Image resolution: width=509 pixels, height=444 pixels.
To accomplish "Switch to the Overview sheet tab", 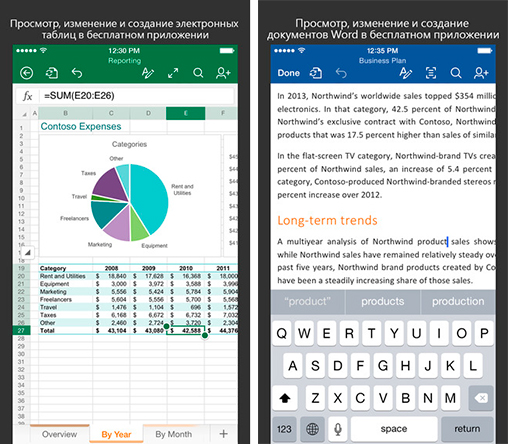I will coord(59,434).
